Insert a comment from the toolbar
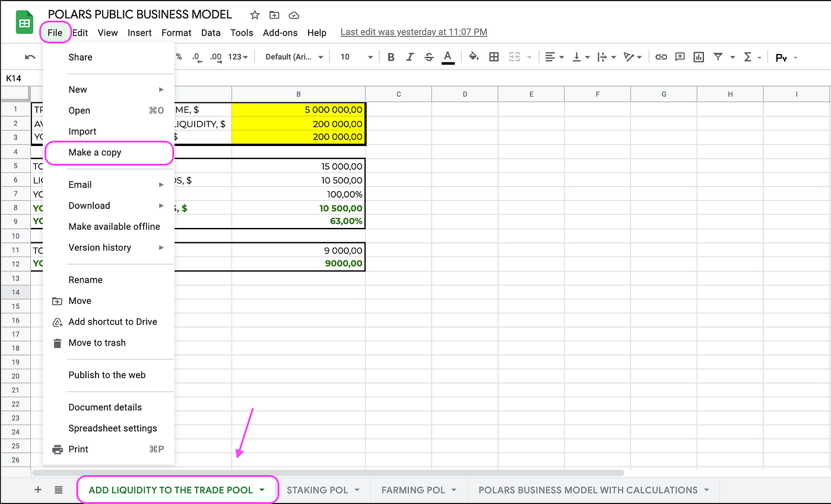 coord(680,57)
